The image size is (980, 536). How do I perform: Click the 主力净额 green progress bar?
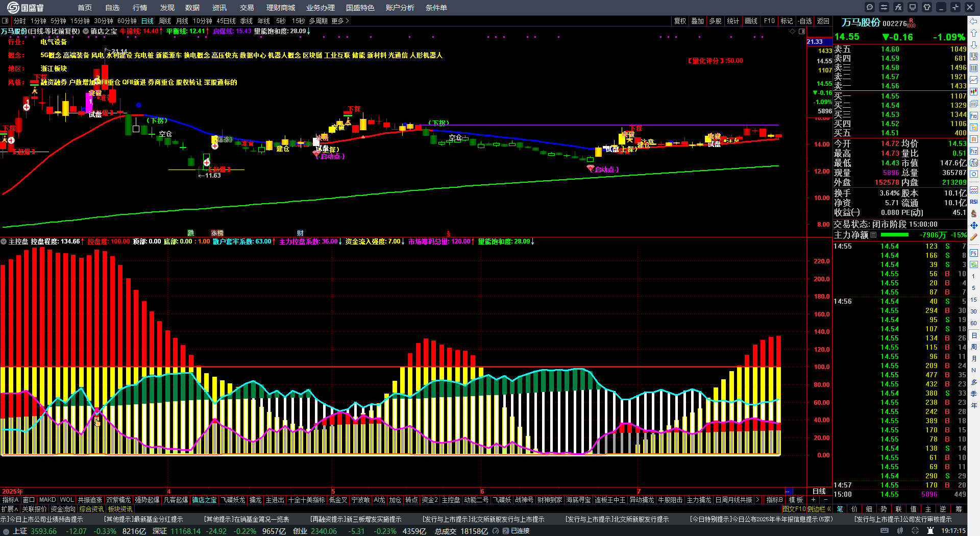895,235
